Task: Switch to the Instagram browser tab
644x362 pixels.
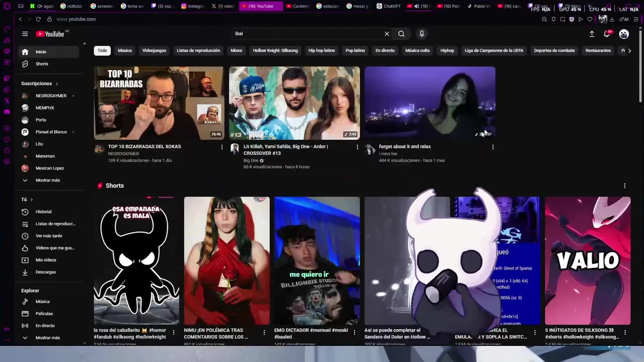Action: point(192,6)
